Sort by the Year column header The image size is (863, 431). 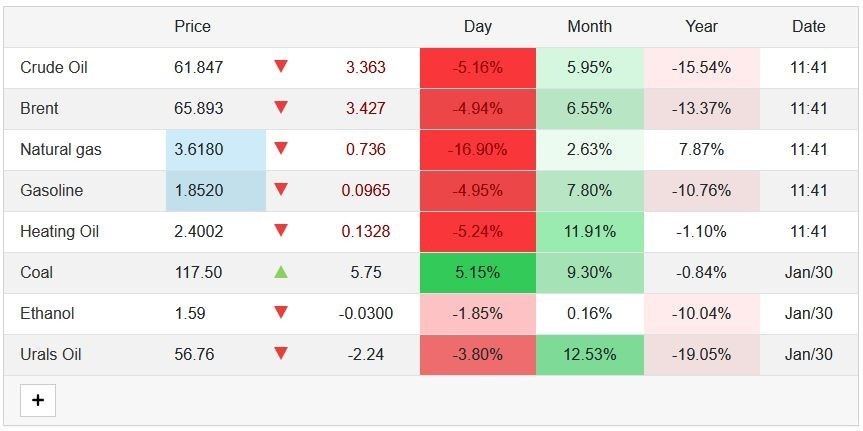701,27
